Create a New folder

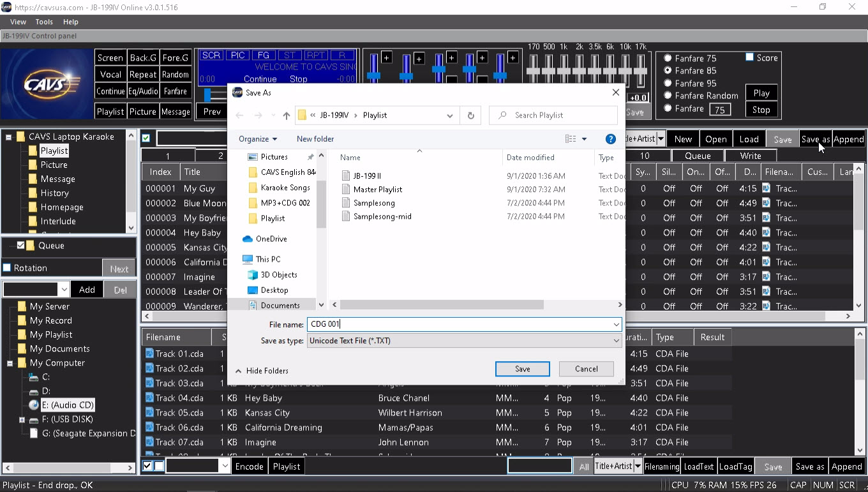pyautogui.click(x=315, y=138)
